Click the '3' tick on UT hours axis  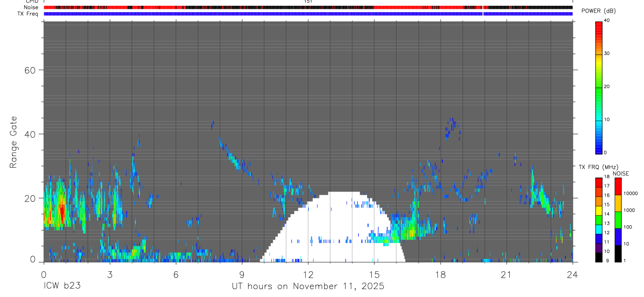coord(110,274)
